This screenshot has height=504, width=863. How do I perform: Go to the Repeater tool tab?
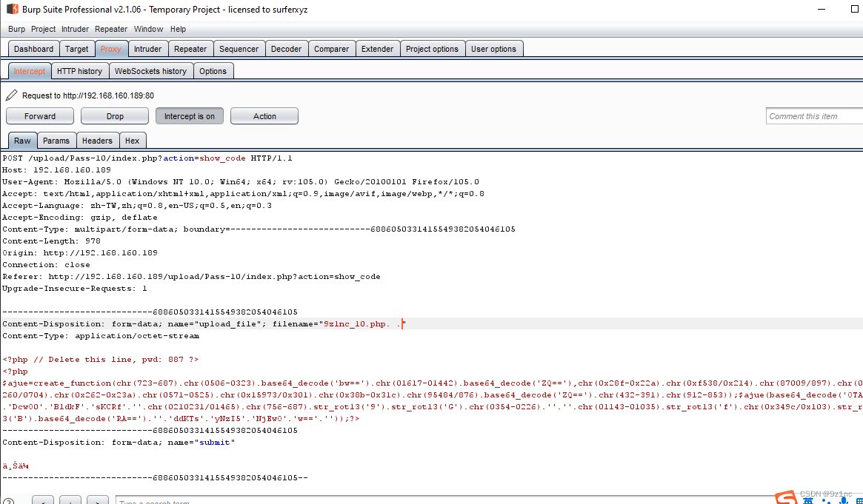click(190, 49)
